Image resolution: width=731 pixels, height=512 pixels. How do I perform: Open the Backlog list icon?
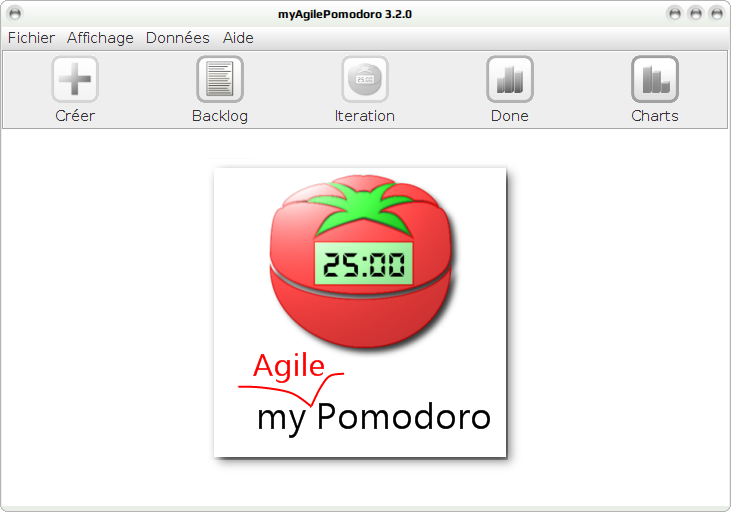(x=220, y=79)
